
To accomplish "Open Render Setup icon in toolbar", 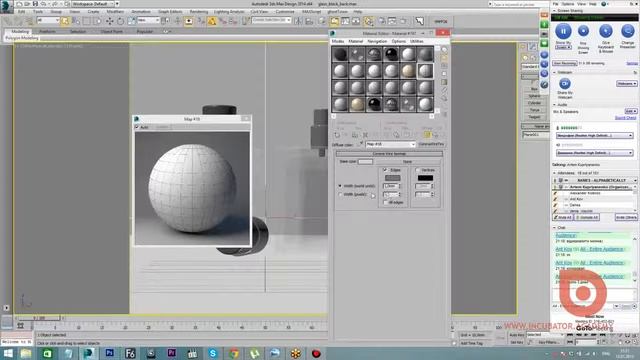I will (381, 21).
